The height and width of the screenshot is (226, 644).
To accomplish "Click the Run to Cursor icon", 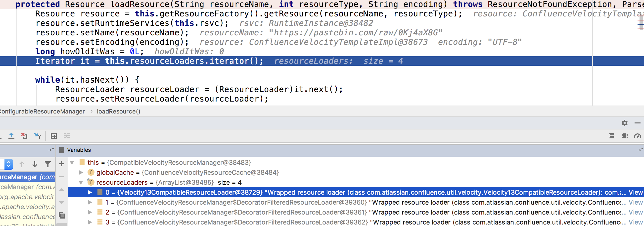I will (x=38, y=136).
